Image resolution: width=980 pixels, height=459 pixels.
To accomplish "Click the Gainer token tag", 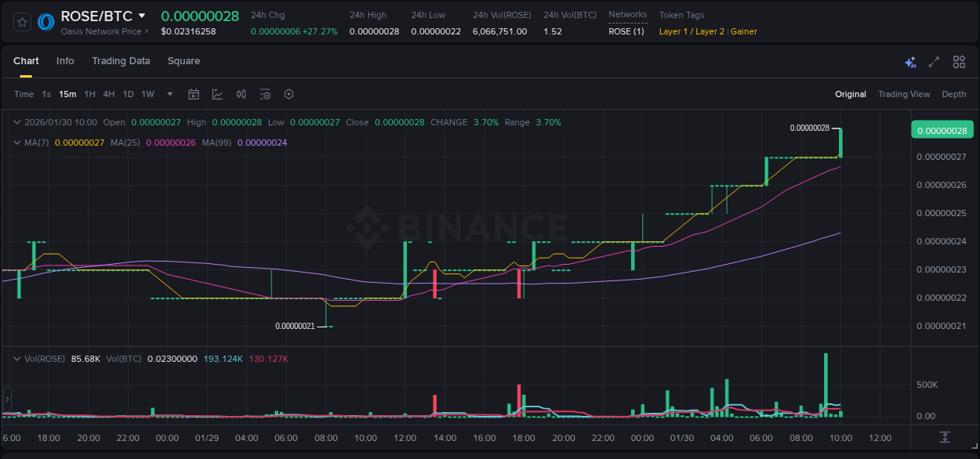I will click(x=742, y=31).
